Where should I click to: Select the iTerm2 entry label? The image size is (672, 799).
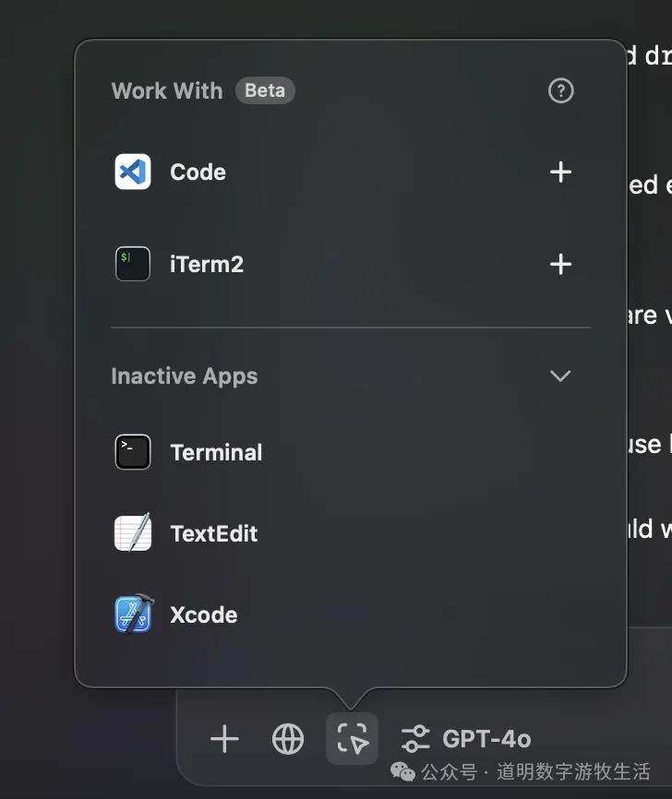[x=207, y=265]
